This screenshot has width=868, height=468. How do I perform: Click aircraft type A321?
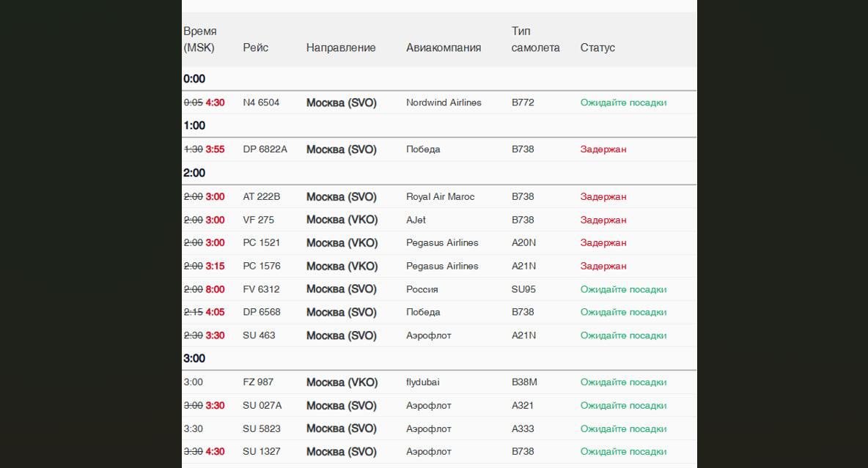click(x=523, y=406)
